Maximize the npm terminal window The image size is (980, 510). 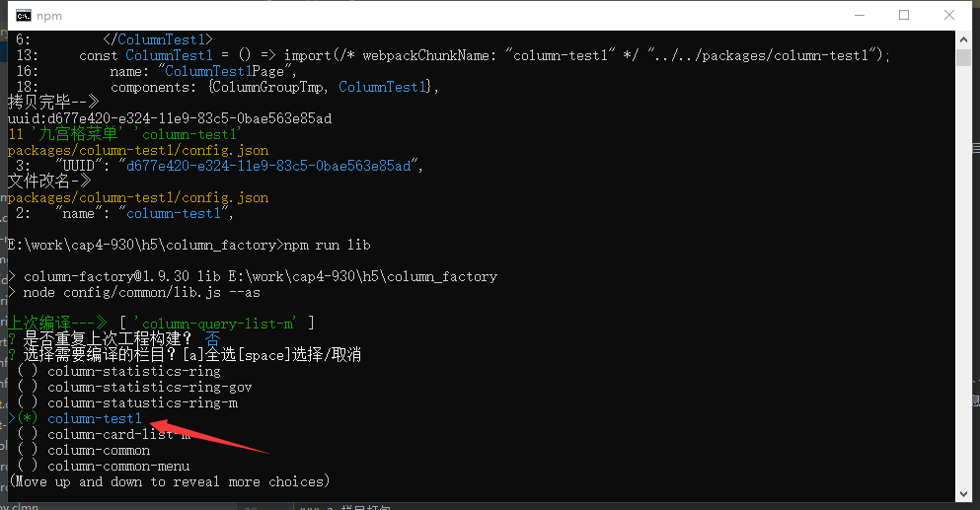click(x=904, y=15)
